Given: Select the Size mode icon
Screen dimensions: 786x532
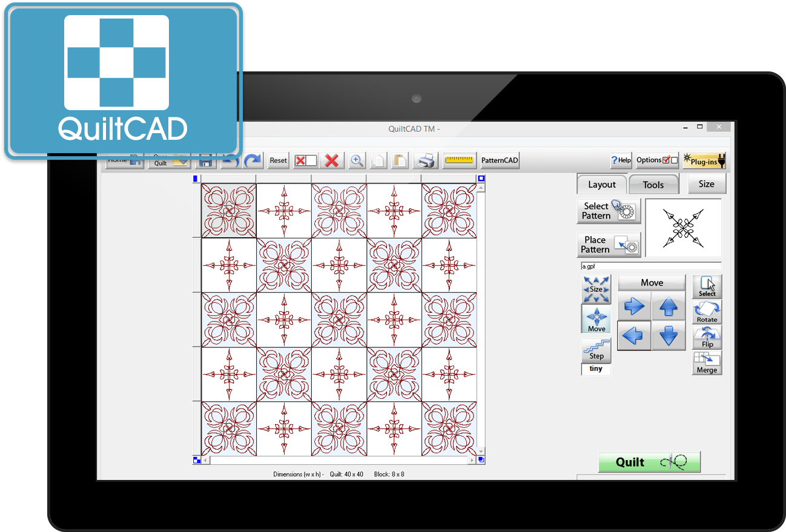Looking at the screenshot, I should click(596, 289).
